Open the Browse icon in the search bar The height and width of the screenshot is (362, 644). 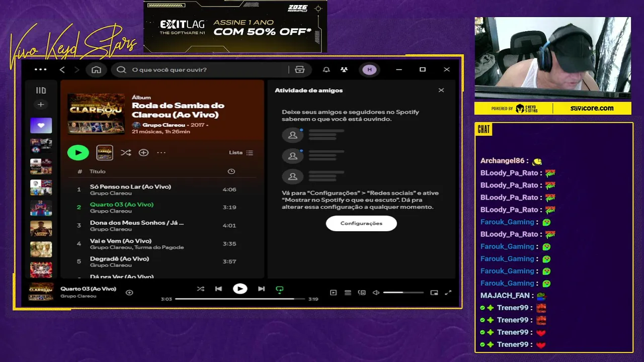[300, 69]
